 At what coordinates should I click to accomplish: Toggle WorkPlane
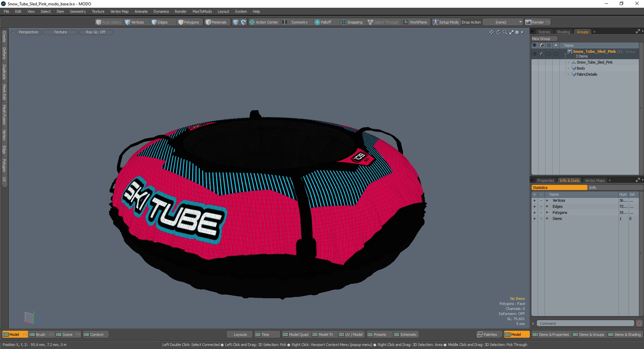415,22
